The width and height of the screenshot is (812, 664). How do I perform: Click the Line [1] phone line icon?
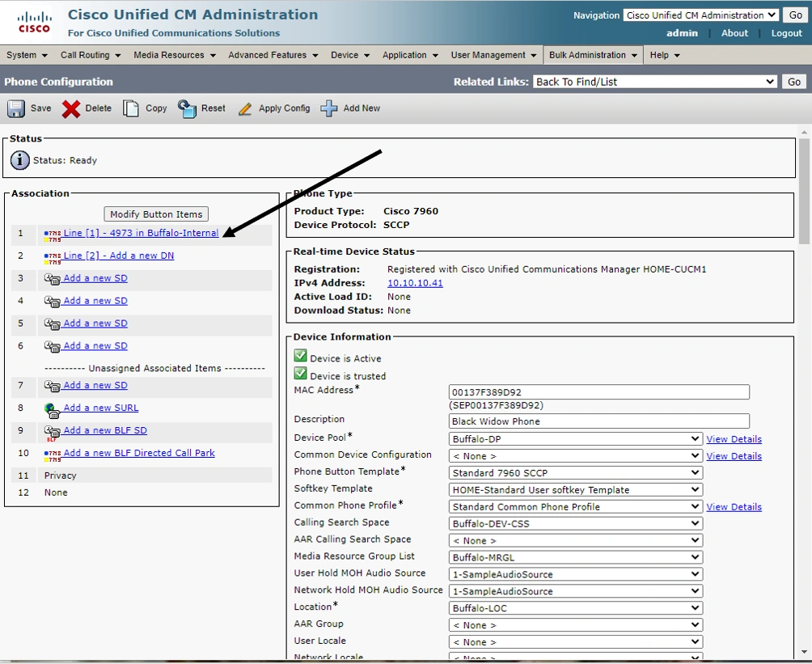(53, 235)
